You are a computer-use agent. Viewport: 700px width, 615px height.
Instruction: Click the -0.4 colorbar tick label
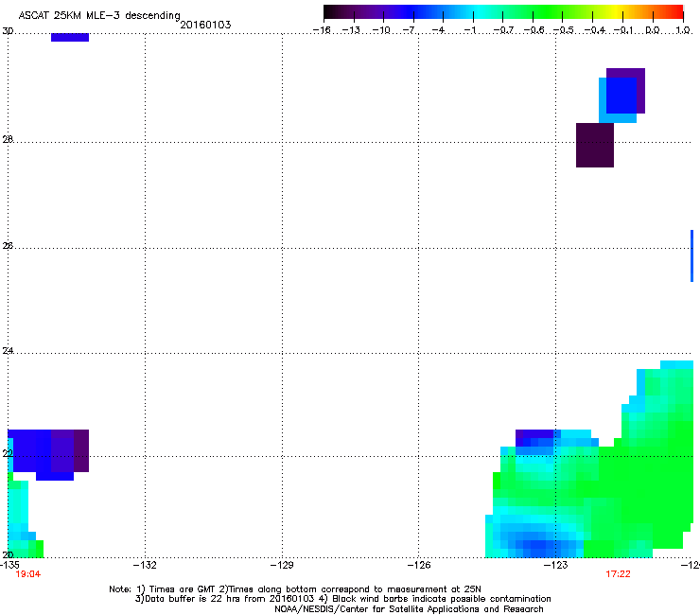click(595, 30)
